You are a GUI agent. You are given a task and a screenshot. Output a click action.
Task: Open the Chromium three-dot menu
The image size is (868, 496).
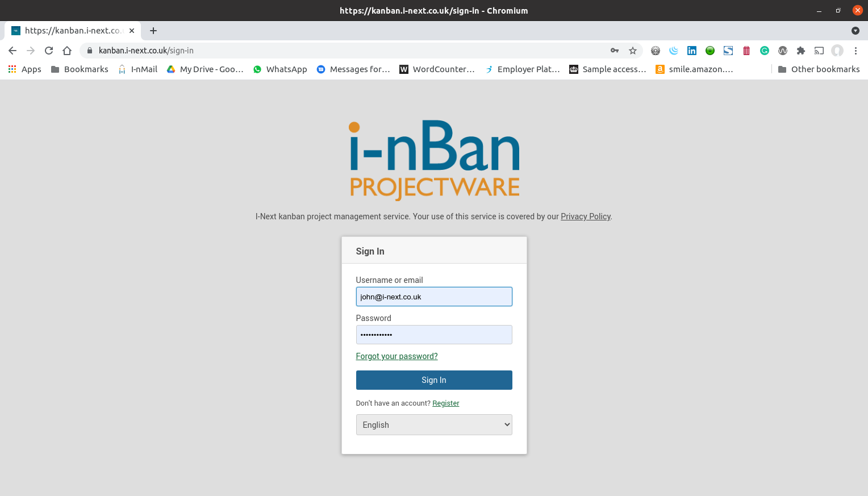tap(856, 51)
